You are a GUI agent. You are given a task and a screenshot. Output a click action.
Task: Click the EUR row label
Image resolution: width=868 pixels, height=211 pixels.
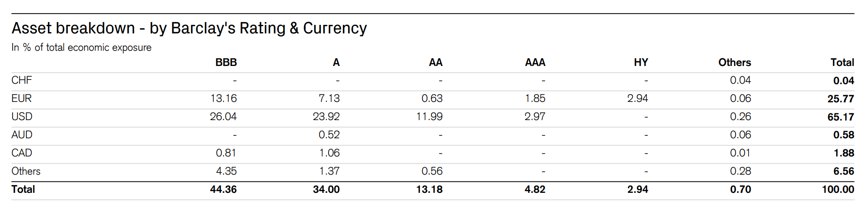click(22, 99)
